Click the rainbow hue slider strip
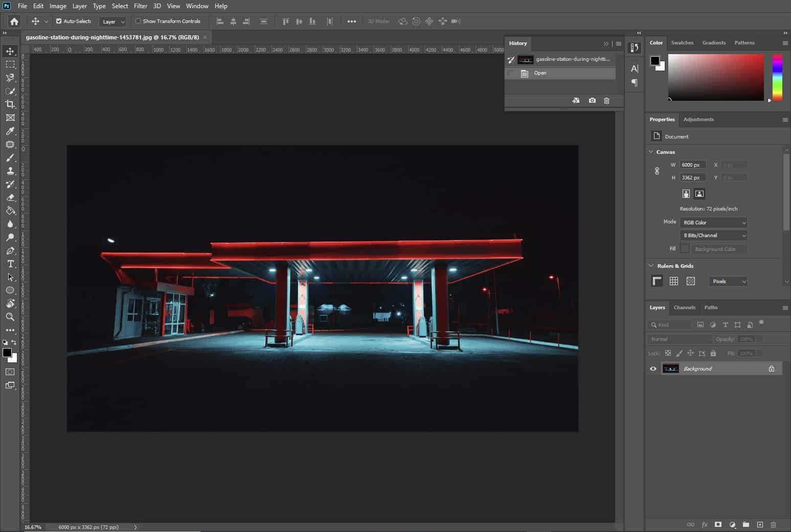This screenshot has height=532, width=791. point(777,77)
